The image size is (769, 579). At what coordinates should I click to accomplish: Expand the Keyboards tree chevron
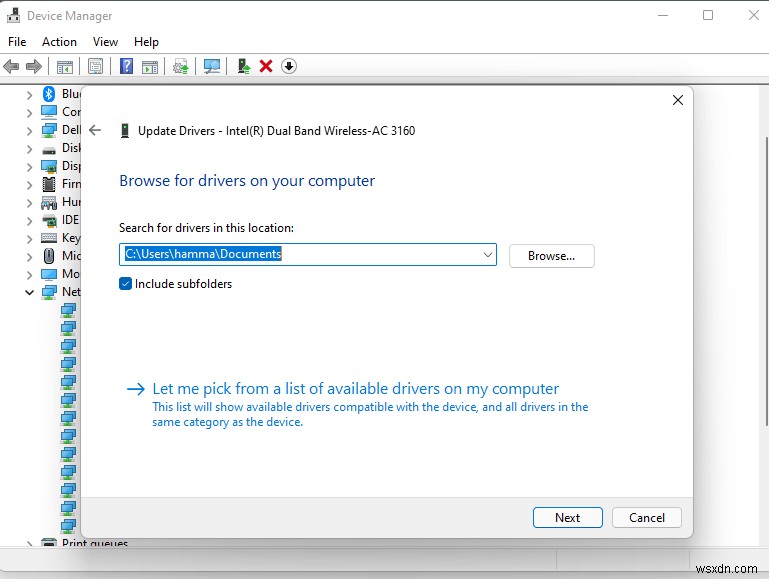[29, 239]
